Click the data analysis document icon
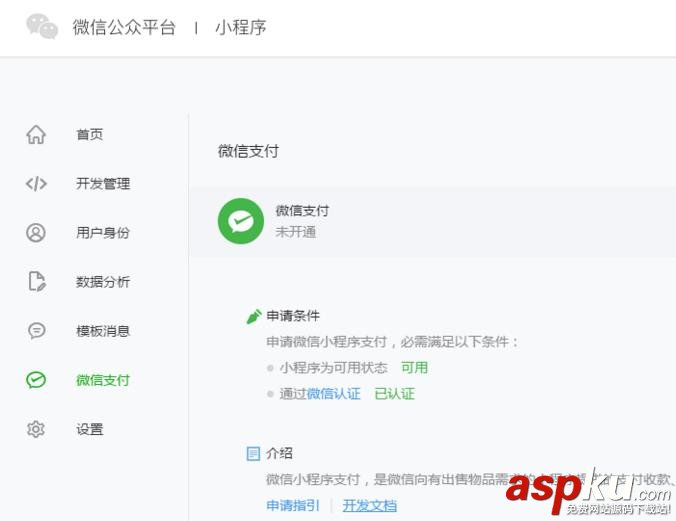 point(37,282)
